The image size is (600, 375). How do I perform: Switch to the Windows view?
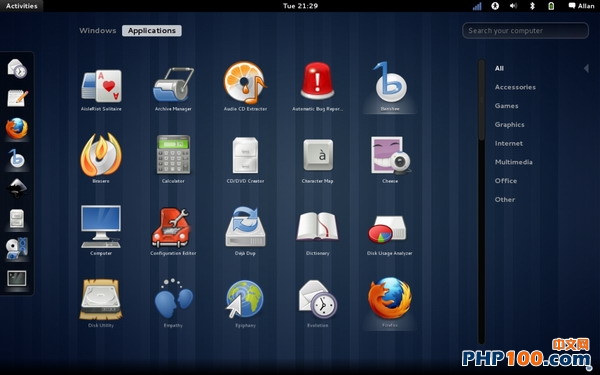coord(98,31)
